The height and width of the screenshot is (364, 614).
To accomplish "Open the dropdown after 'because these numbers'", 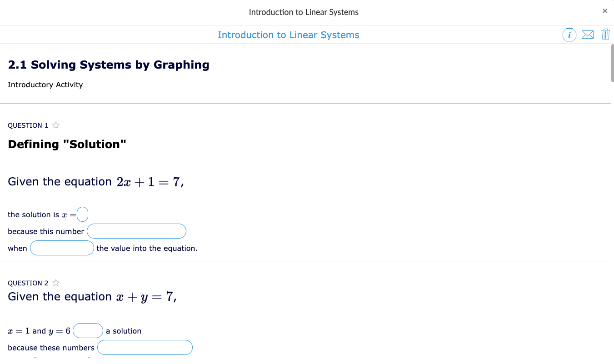I will click(x=145, y=347).
